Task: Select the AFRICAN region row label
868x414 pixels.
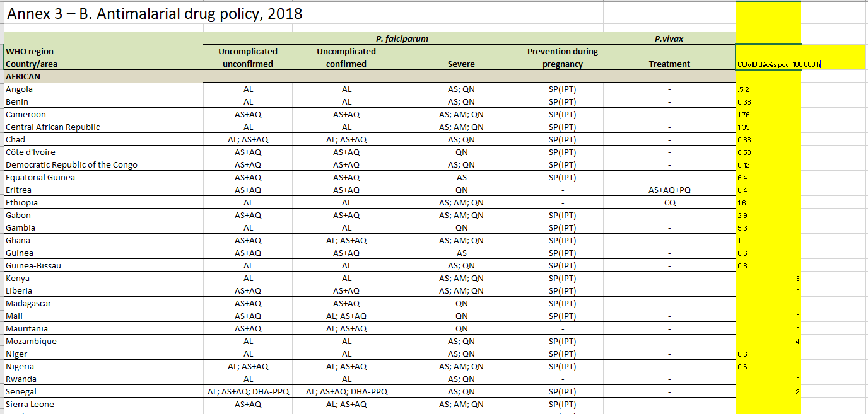Action: 23,76
